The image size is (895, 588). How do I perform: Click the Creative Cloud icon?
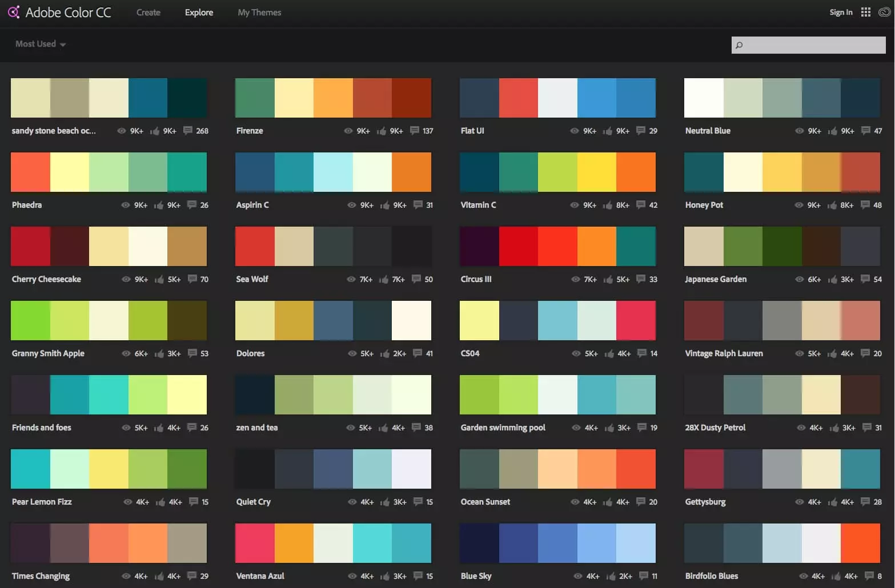point(884,12)
